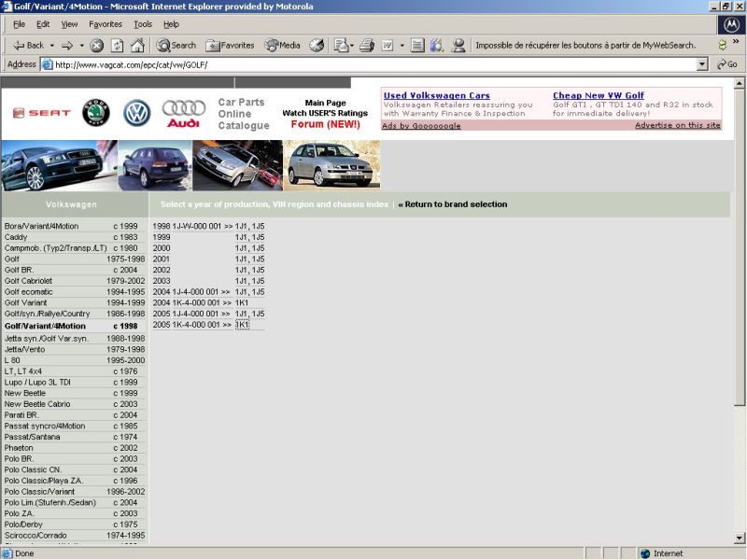Click the Volkswagen brand logo
This screenshot has height=560, width=747.
(137, 113)
